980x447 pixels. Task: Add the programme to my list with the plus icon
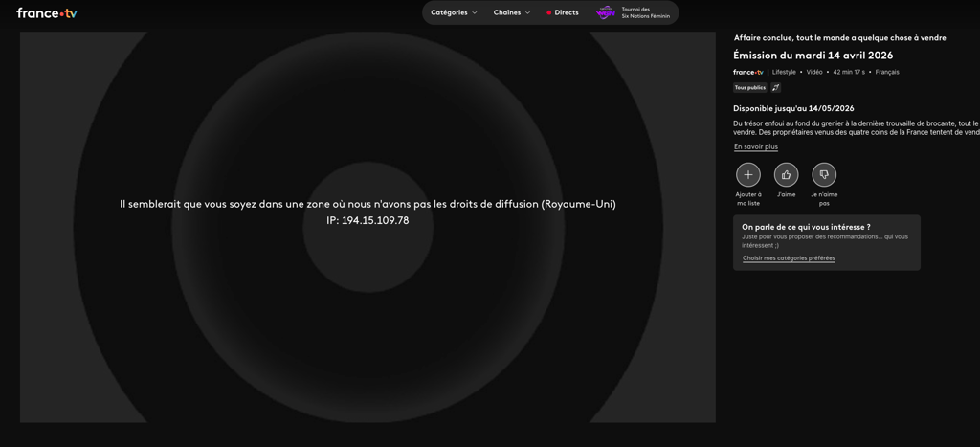click(x=748, y=174)
